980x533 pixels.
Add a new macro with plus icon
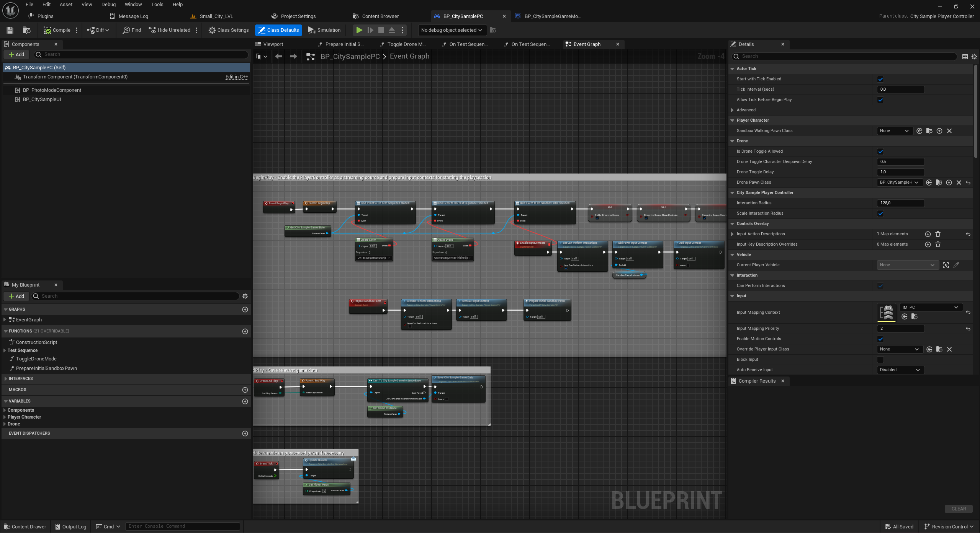pyautogui.click(x=245, y=390)
